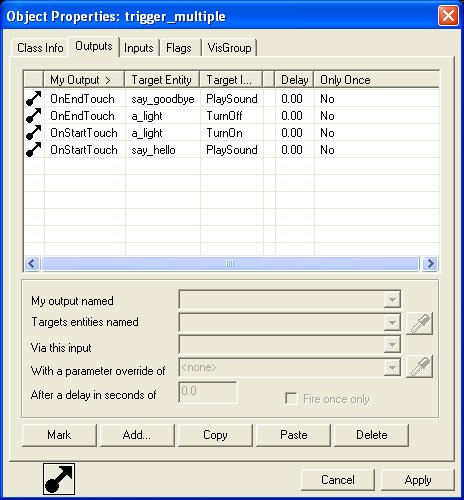The image size is (464, 500).
Task: Open the Targets entities named dropdown
Action: click(392, 322)
